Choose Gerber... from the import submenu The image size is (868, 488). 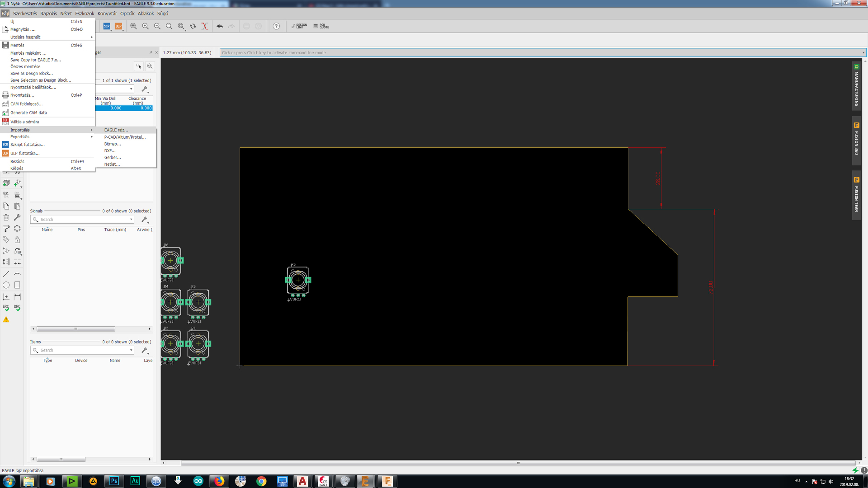[x=113, y=158]
